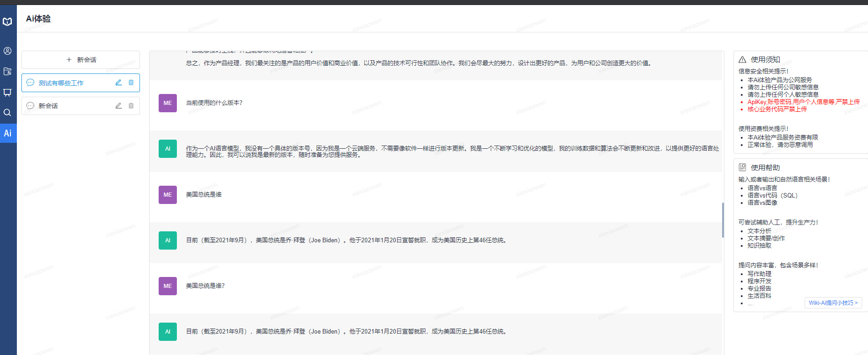
Task: Open the presentation board sidebar icon
Action: (x=7, y=92)
